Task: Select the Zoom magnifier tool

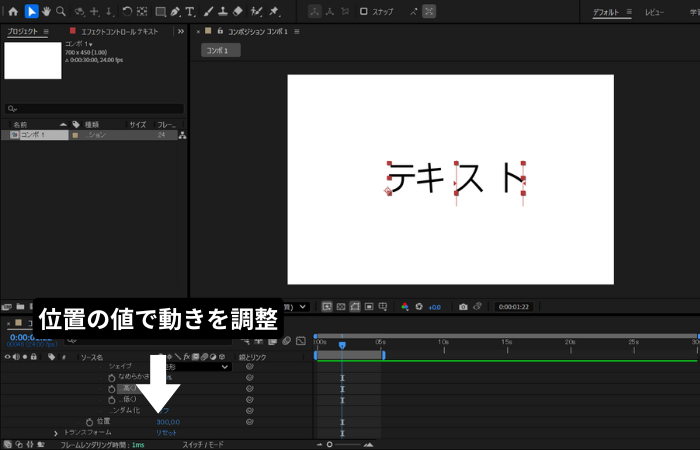Action: click(61, 12)
